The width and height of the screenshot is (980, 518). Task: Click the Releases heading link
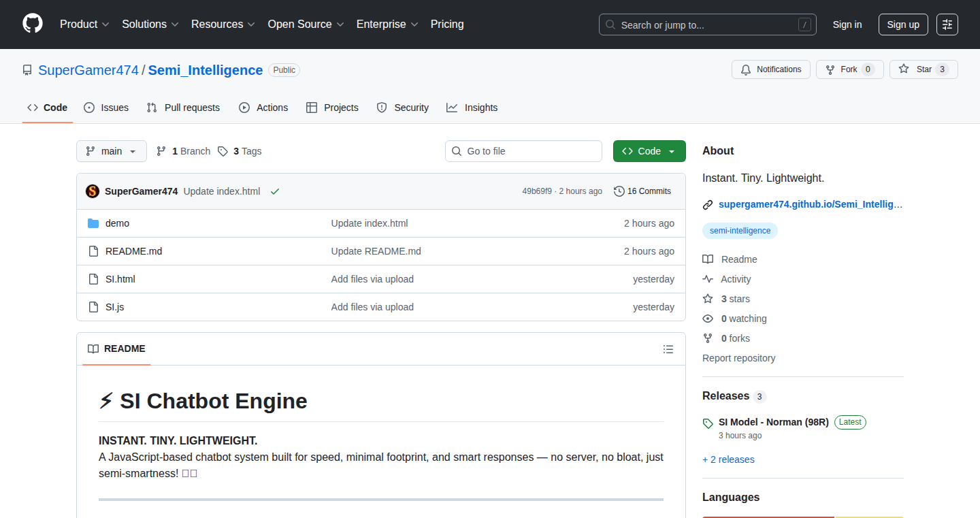(725, 396)
